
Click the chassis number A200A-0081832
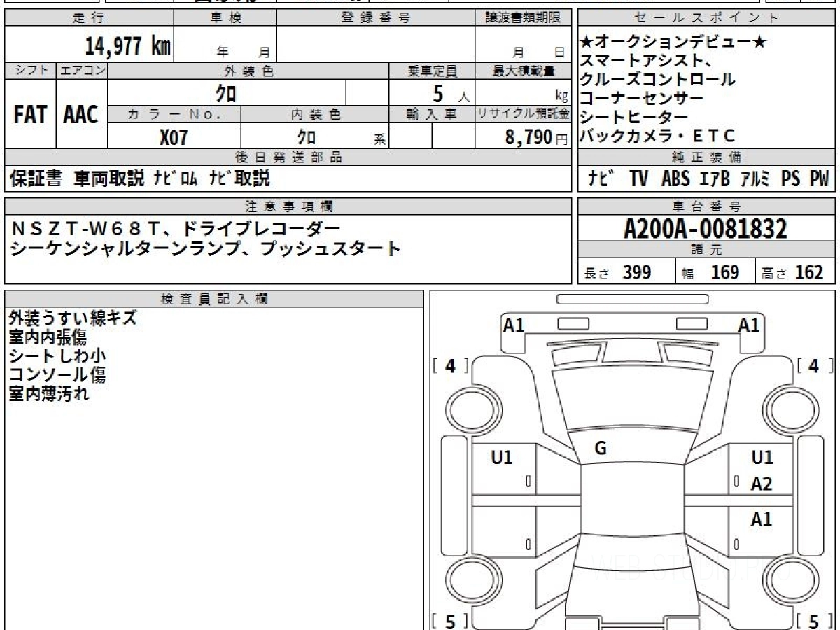706,228
